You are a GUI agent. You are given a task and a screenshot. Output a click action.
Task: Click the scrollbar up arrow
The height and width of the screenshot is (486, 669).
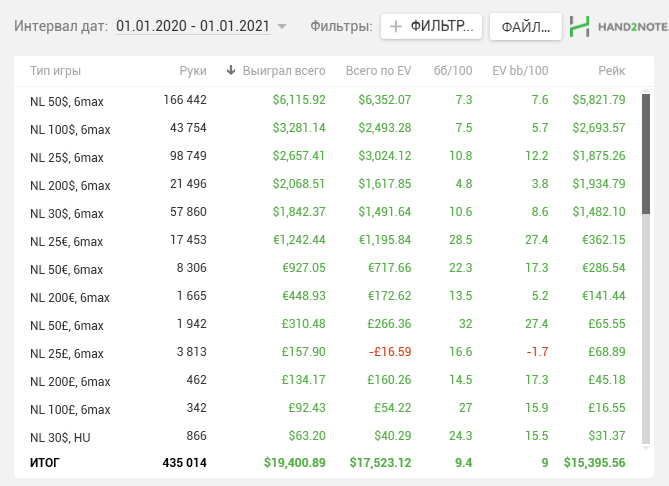[x=646, y=91]
